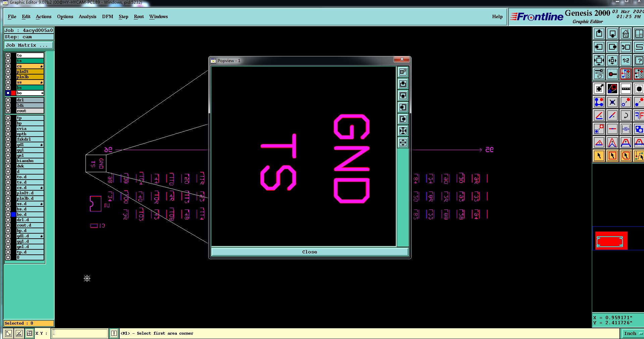Click the bottom-left grid snap icon
The height and width of the screenshot is (339, 644).
tap(30, 333)
